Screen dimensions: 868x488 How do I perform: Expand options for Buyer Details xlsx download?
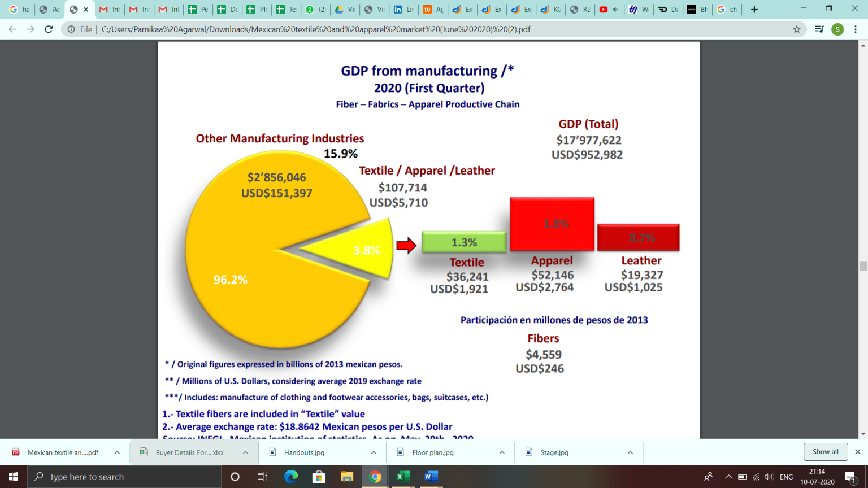245,452
